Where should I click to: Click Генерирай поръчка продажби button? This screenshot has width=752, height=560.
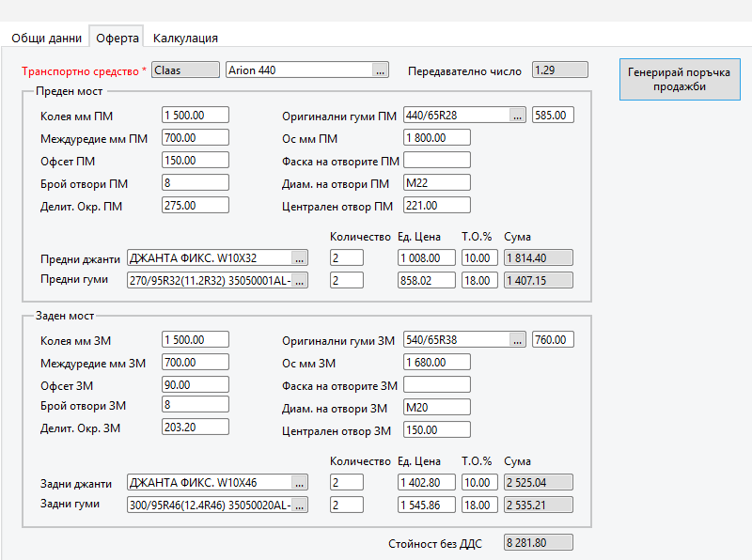(x=678, y=79)
